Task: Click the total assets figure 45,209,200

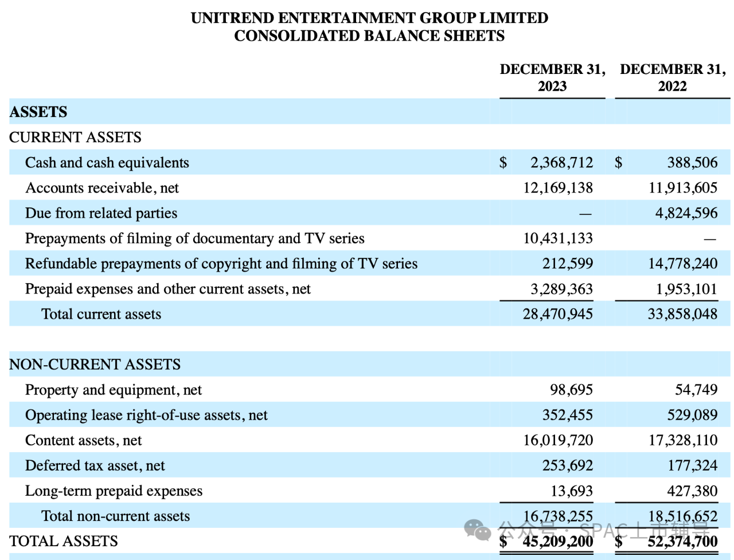Action: coord(558,541)
